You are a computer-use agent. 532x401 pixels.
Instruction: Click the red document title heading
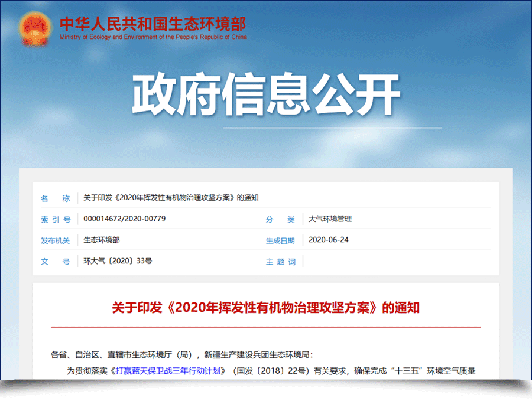(x=265, y=308)
